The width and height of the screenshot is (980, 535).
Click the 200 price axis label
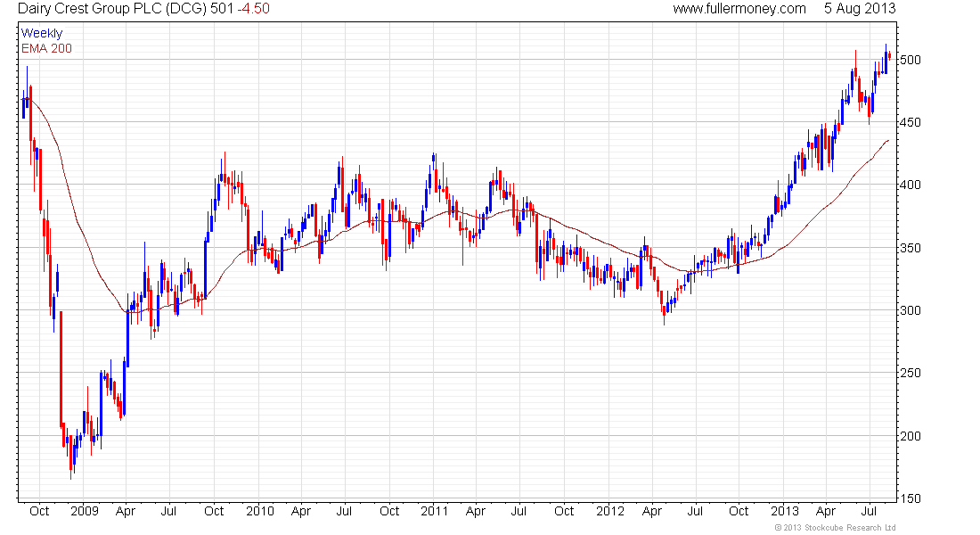pyautogui.click(x=910, y=436)
